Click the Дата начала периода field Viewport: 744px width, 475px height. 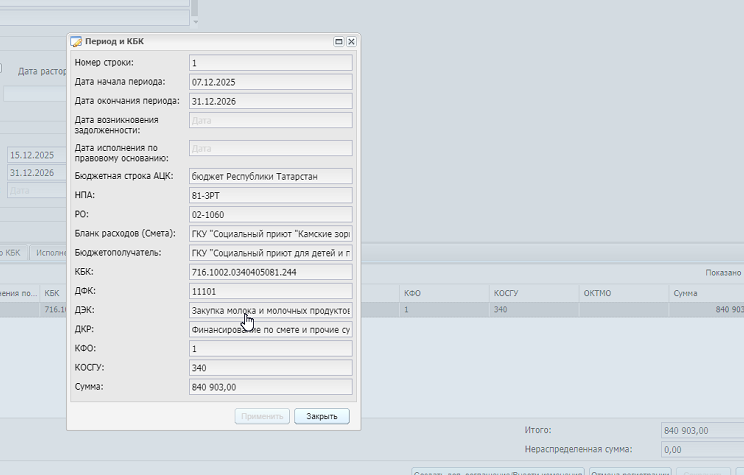[271, 82]
